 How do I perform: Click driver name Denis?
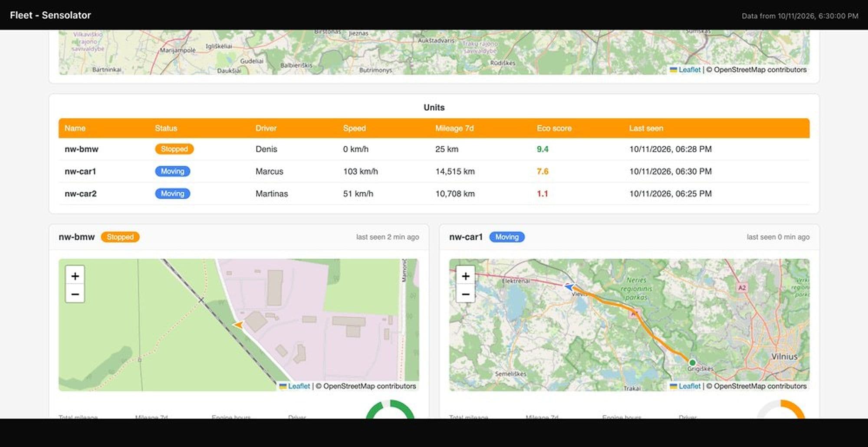(x=266, y=149)
